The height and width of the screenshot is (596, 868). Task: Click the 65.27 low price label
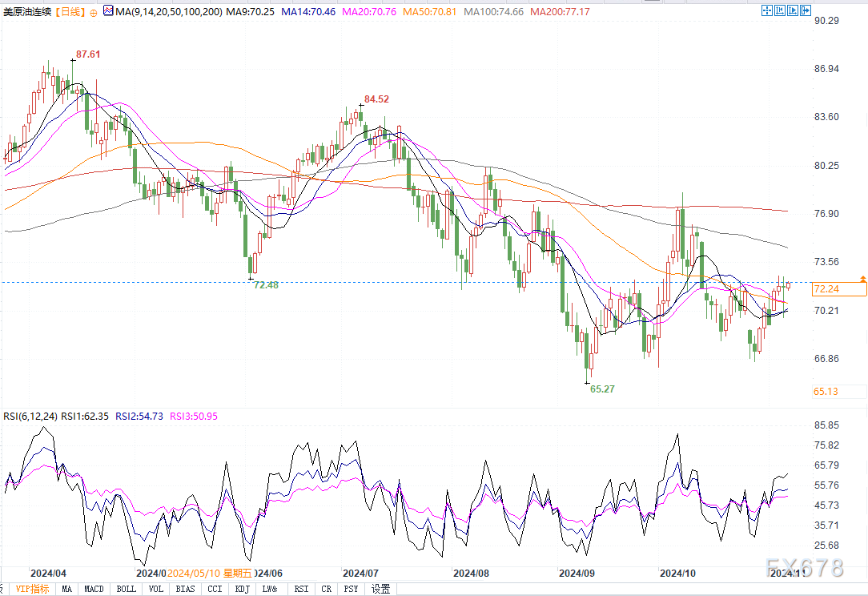coord(602,389)
